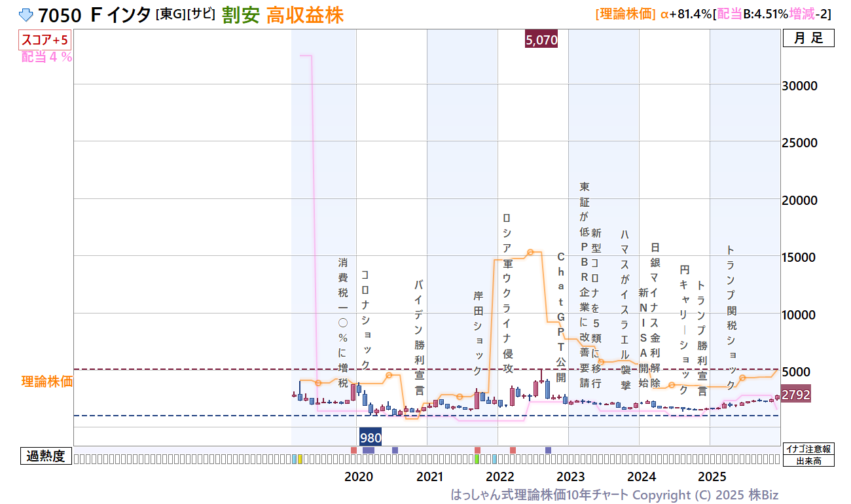Screen dimensions: 851x504
Task: Click the orange 理論株価 legend label
Action: (x=47, y=382)
